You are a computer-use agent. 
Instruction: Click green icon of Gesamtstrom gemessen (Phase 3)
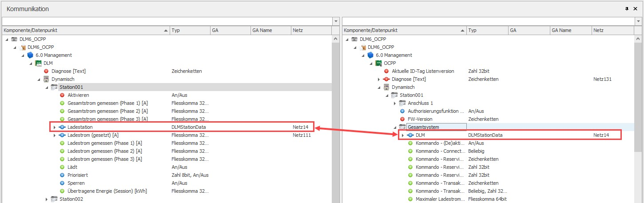coord(62,119)
